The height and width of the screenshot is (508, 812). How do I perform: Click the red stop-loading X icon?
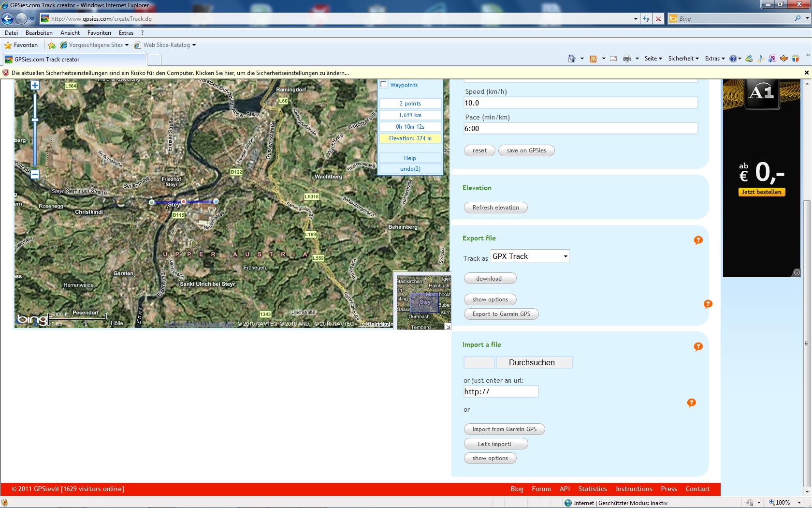[658, 19]
